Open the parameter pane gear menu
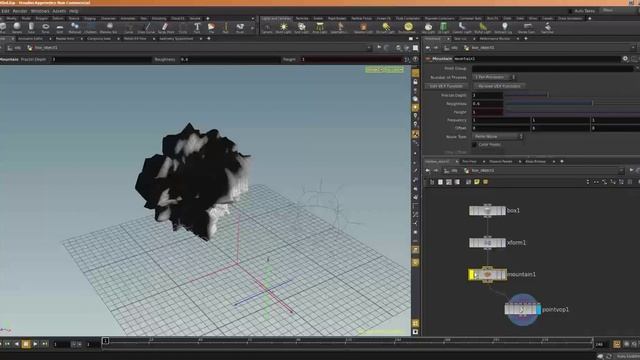 coord(625,59)
